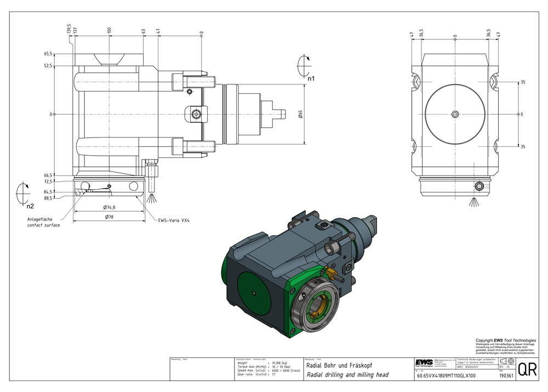Click the Torque max. row in technical data

coord(264,366)
